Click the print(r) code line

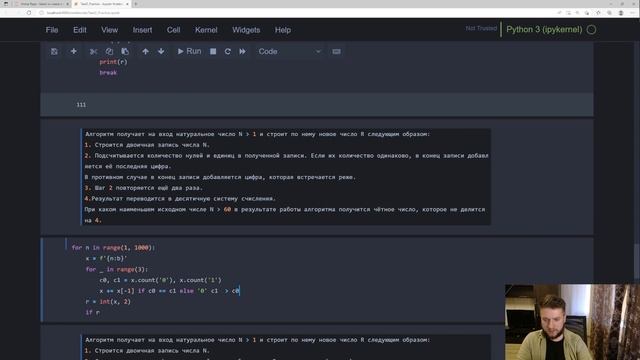point(113,62)
